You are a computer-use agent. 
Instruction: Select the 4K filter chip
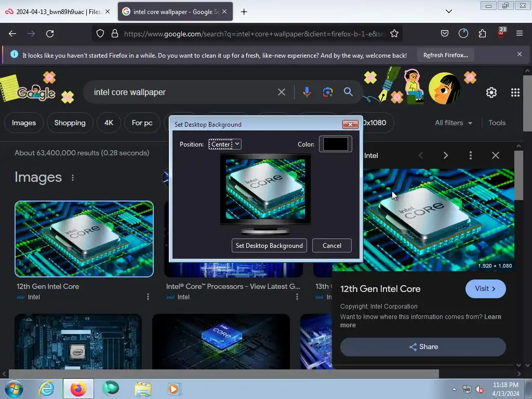[109, 123]
